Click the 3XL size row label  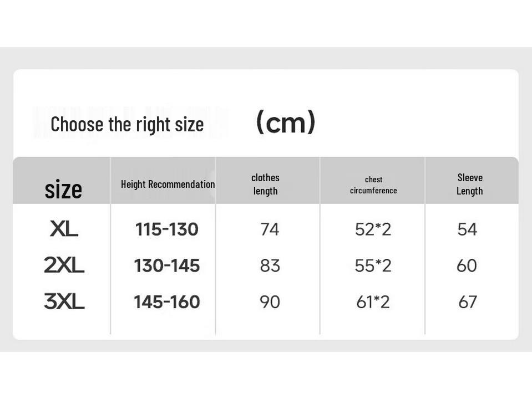pos(64,301)
